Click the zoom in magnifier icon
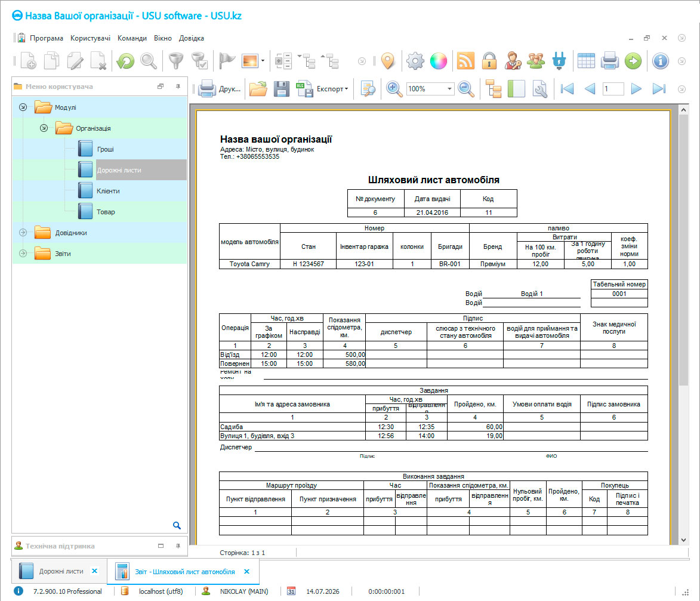Image resolution: width=700 pixels, height=601 pixels. [x=394, y=89]
